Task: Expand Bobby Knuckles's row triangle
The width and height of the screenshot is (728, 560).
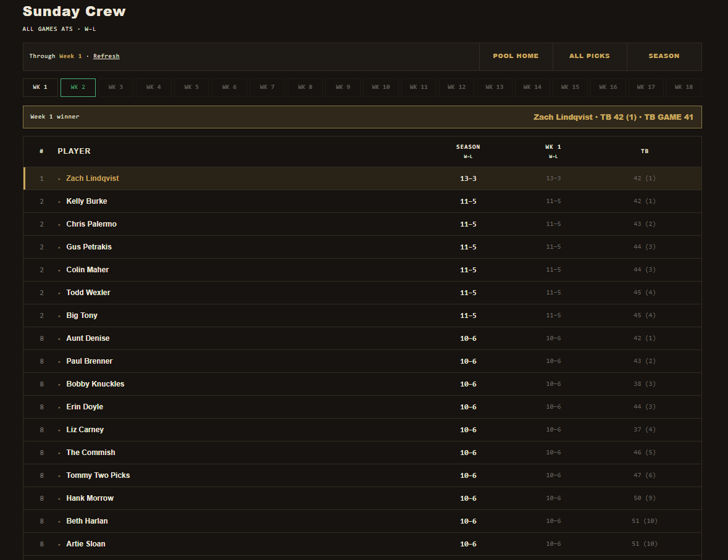Action: coord(59,385)
